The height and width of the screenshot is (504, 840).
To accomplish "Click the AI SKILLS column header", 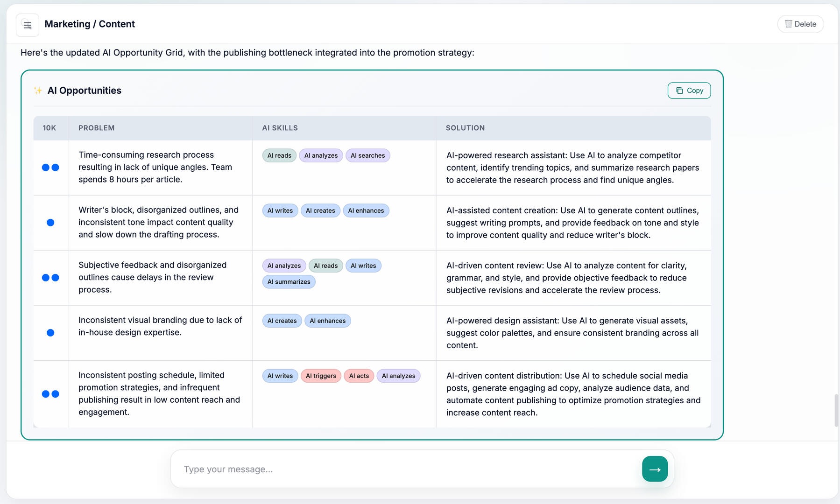I will 280,128.
